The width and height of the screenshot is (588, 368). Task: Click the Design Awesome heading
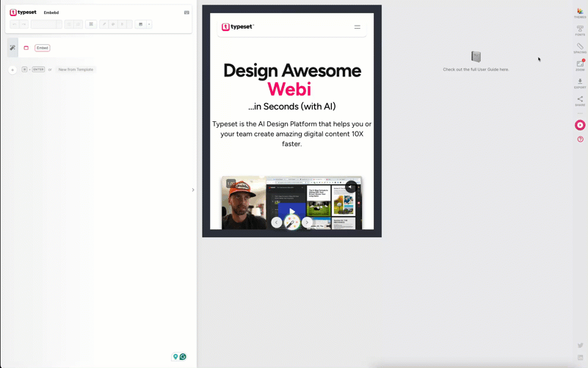[292, 71]
